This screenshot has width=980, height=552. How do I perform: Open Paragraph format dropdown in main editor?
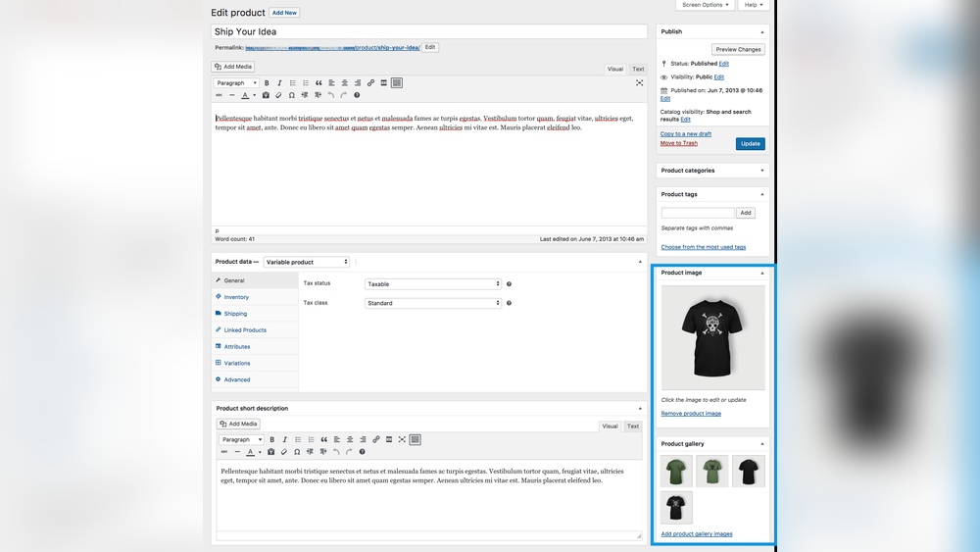coord(236,83)
